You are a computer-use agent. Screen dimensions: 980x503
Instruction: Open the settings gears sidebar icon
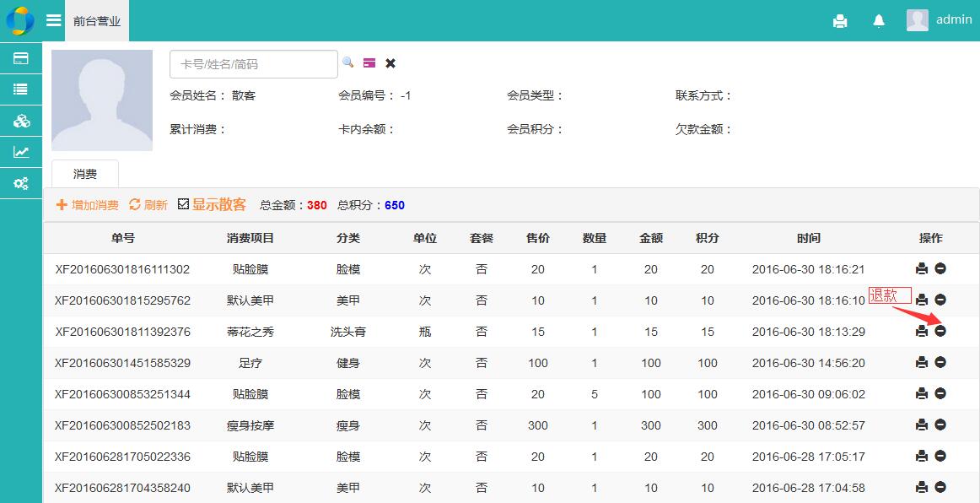coord(21,183)
